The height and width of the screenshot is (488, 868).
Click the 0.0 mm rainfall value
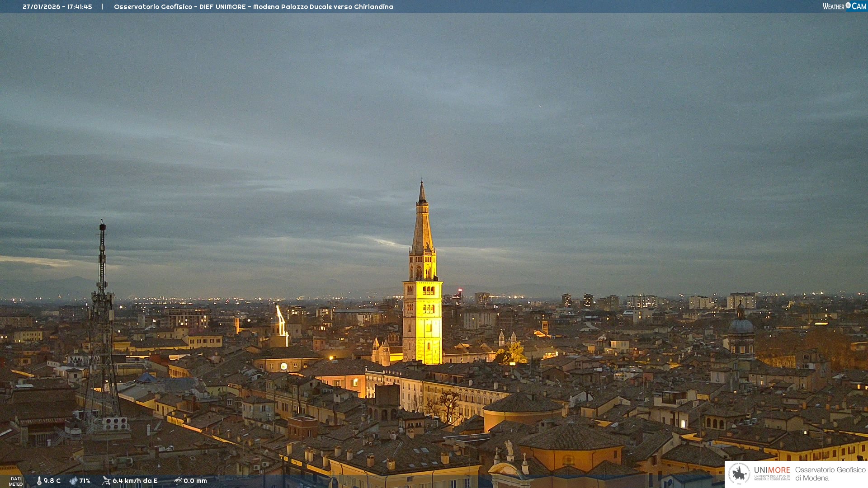tap(195, 481)
